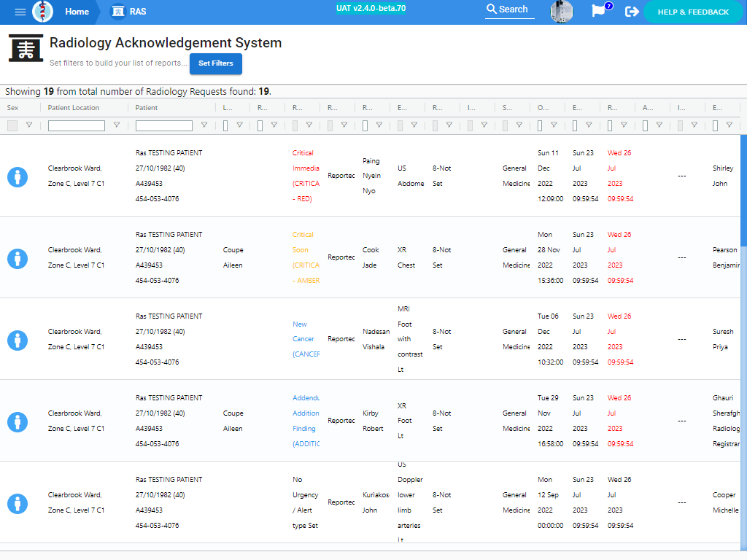Click the name Kirby Robert
This screenshot has height=560, width=747.
373,421
